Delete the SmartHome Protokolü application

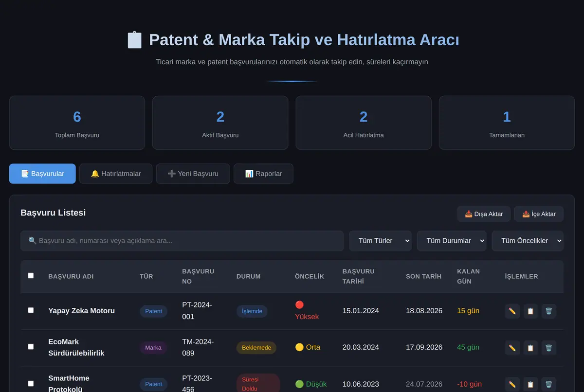(548, 384)
